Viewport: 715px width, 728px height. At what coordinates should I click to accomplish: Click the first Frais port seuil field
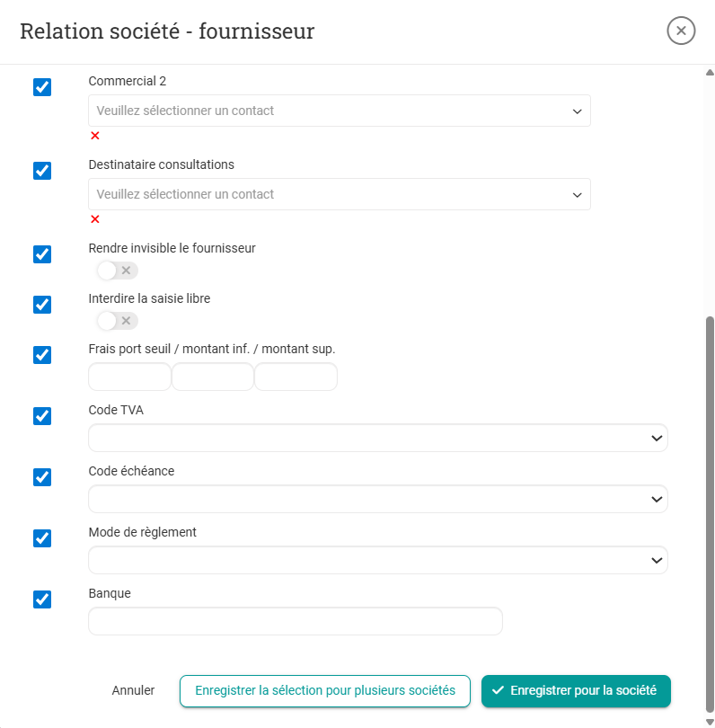pyautogui.click(x=129, y=377)
